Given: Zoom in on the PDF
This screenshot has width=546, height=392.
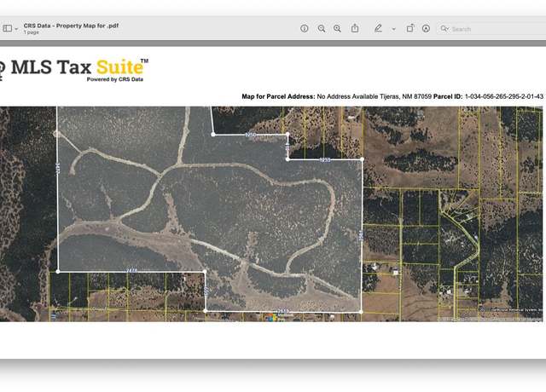Looking at the screenshot, I should [x=337, y=28].
